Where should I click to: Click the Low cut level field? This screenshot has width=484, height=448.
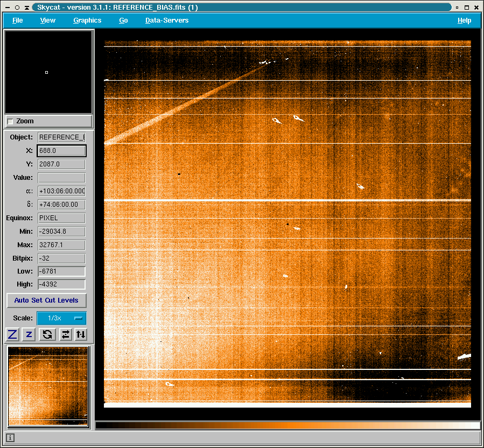point(61,271)
